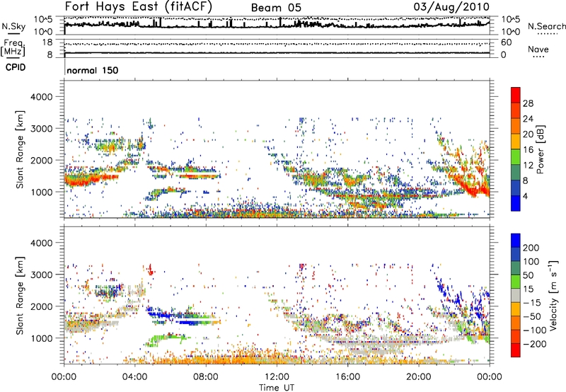Click the frequency tick label '18'

47,42
